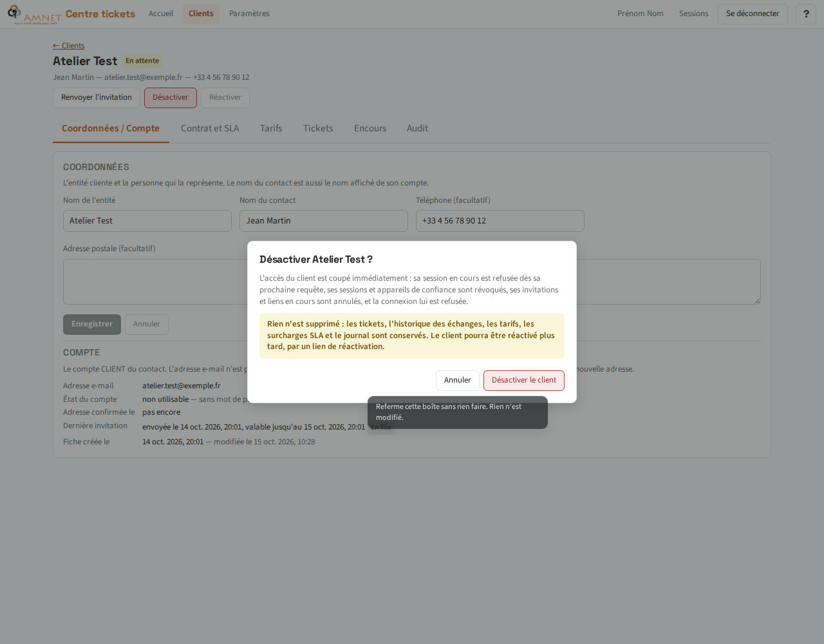Open the Clients menu item in the top bar
The width and height of the screenshot is (824, 644).
[x=201, y=14]
